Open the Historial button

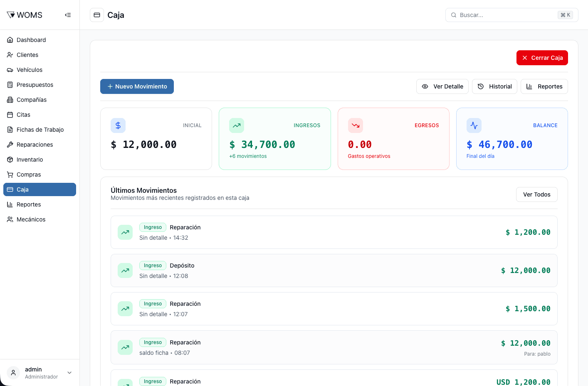coord(494,86)
